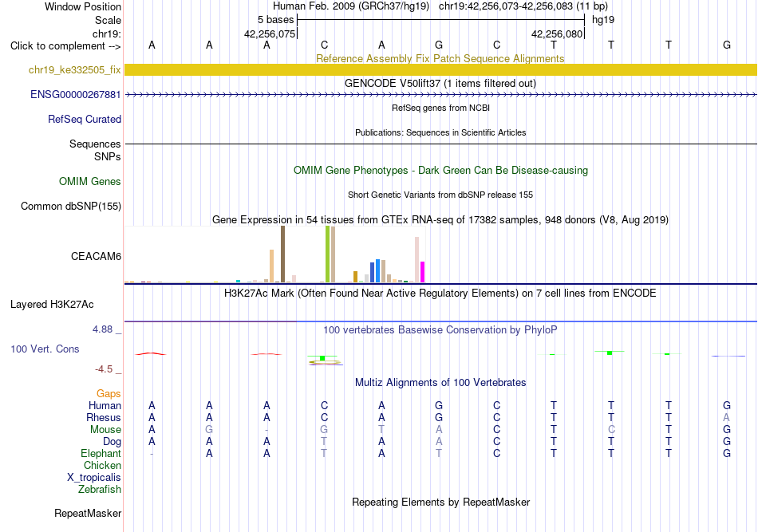Select the yellow fix patch alignment bar
758x532 pixels.
click(x=441, y=70)
